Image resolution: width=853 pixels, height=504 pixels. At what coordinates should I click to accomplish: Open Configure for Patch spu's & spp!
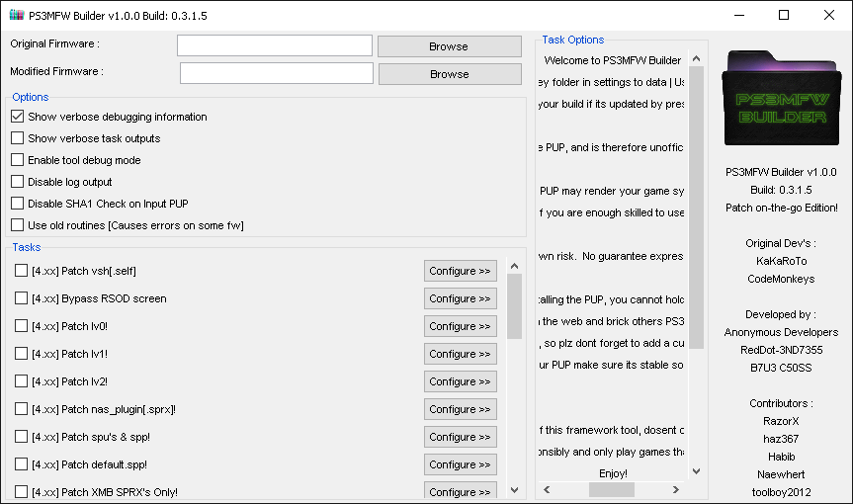pos(461,437)
